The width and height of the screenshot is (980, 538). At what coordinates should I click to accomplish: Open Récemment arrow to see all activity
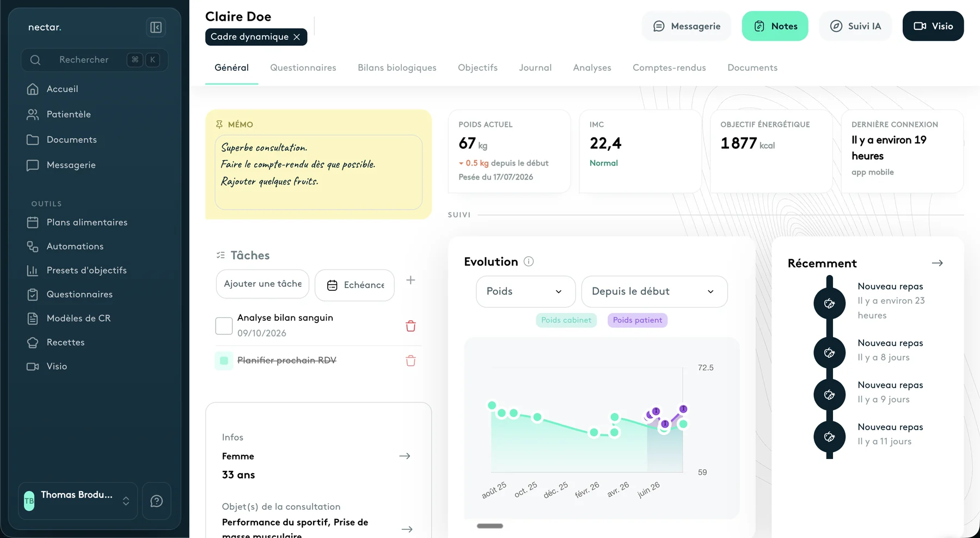[x=937, y=263]
